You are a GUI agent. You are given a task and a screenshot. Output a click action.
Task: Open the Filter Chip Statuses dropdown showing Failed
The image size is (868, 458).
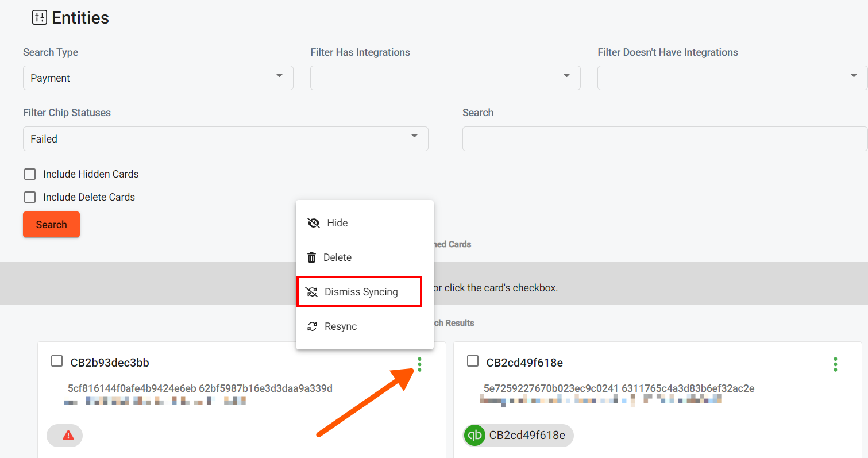pyautogui.click(x=226, y=138)
